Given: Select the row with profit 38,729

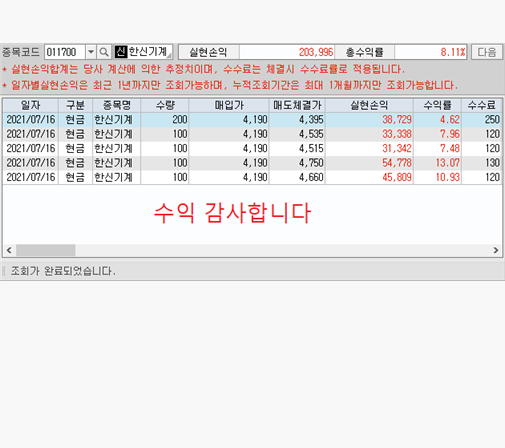Looking at the screenshot, I should tap(252, 119).
